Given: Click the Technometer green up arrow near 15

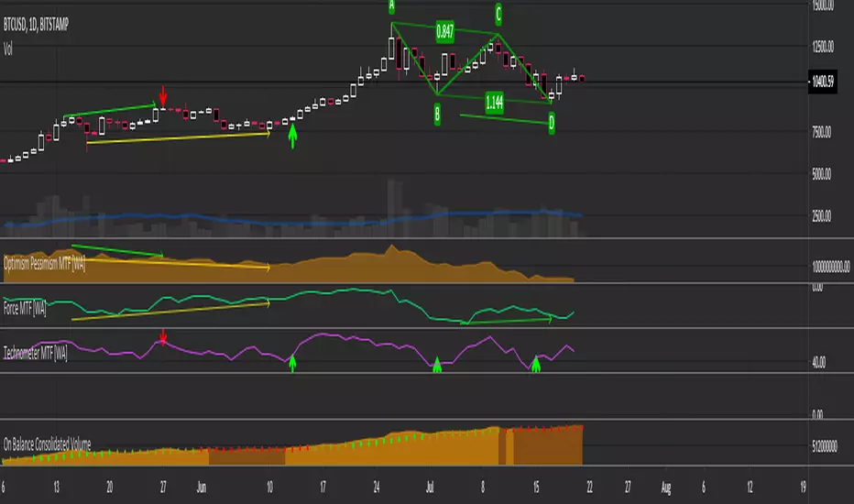Looking at the screenshot, I should point(536,364).
